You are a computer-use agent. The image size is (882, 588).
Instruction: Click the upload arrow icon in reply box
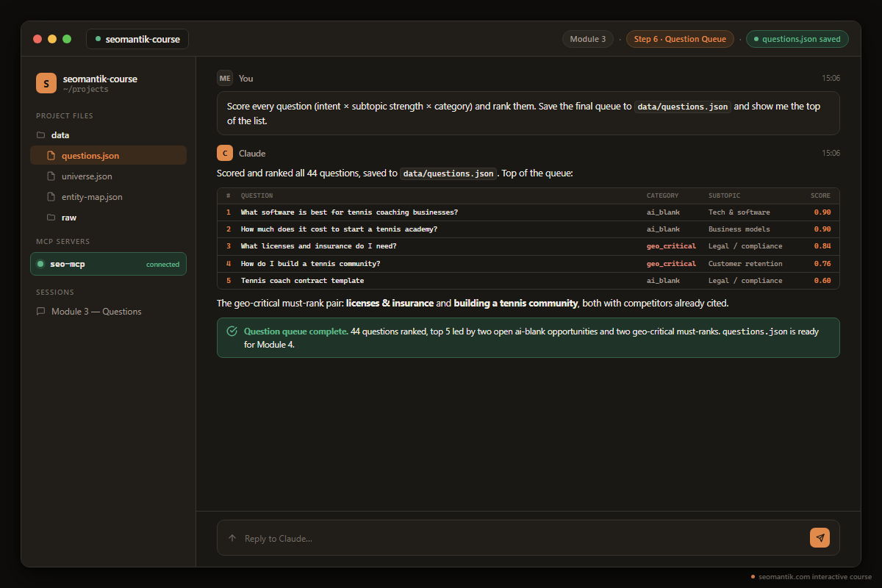(232, 539)
